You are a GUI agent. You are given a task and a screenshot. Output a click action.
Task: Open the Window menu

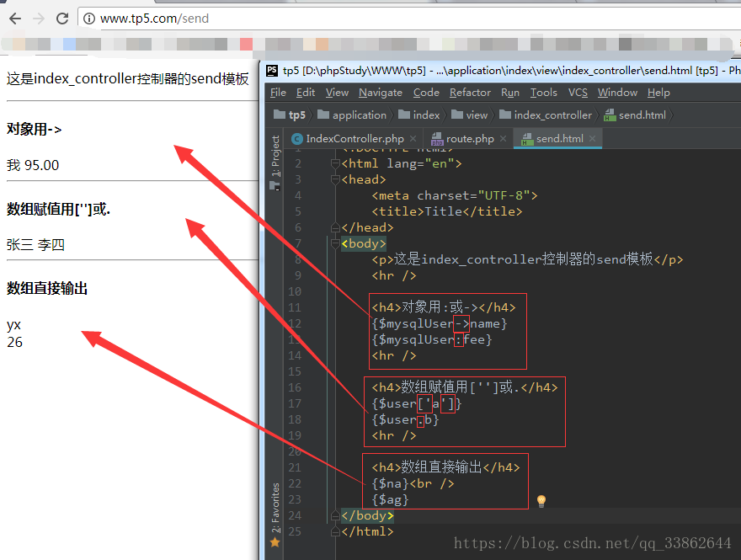click(x=617, y=93)
